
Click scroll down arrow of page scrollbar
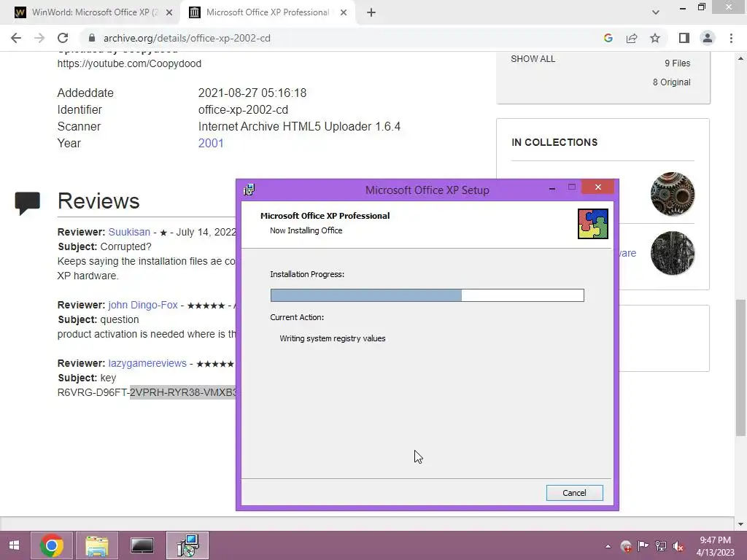point(740,524)
